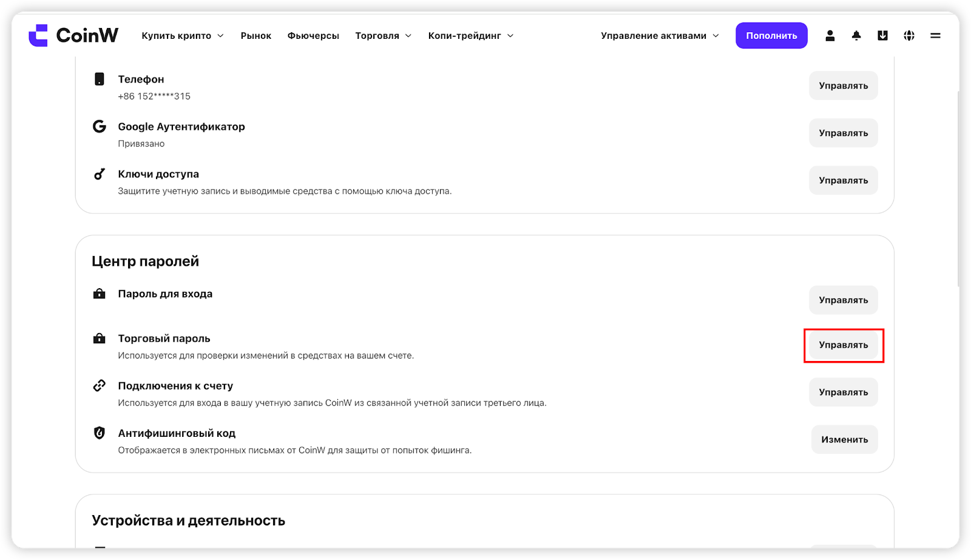Screen dimensions: 971x560
Task: Expand the Копи-трейдинг dropdown
Action: tap(471, 36)
